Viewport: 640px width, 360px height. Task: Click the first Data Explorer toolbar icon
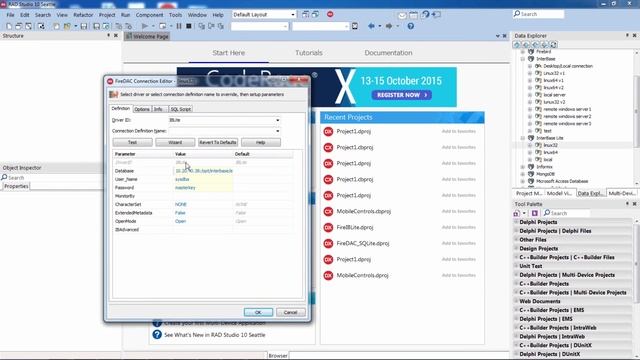pos(517,44)
